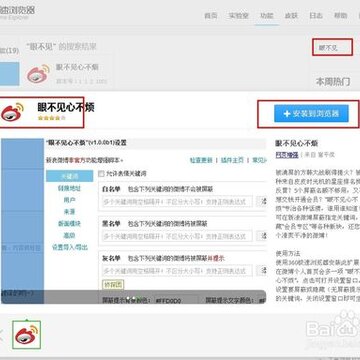
Task: Open the 帮助 tab
Action: pos(340,16)
